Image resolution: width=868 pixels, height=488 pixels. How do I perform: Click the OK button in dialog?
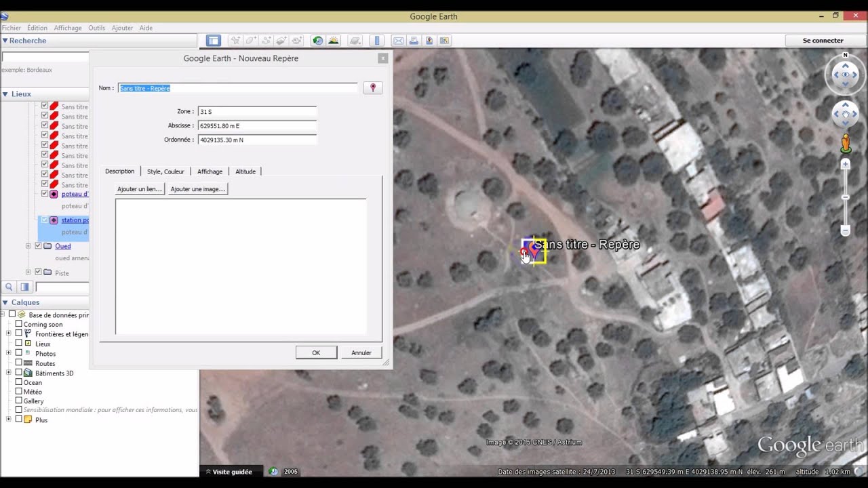316,352
